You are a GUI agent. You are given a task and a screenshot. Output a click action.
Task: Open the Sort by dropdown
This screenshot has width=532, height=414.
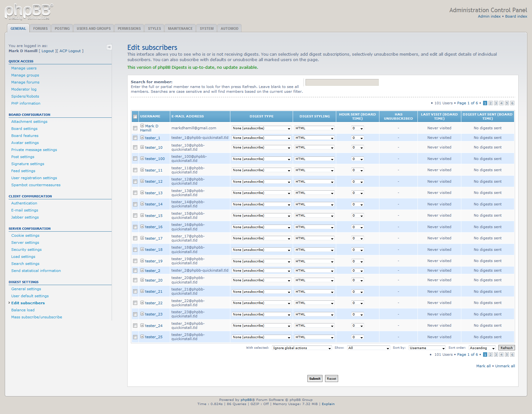(x=427, y=348)
